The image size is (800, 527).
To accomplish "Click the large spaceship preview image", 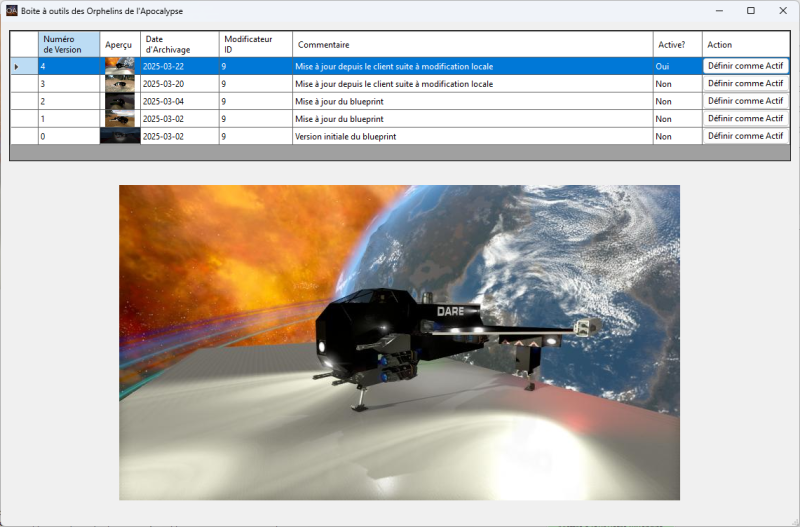I will pos(399,342).
